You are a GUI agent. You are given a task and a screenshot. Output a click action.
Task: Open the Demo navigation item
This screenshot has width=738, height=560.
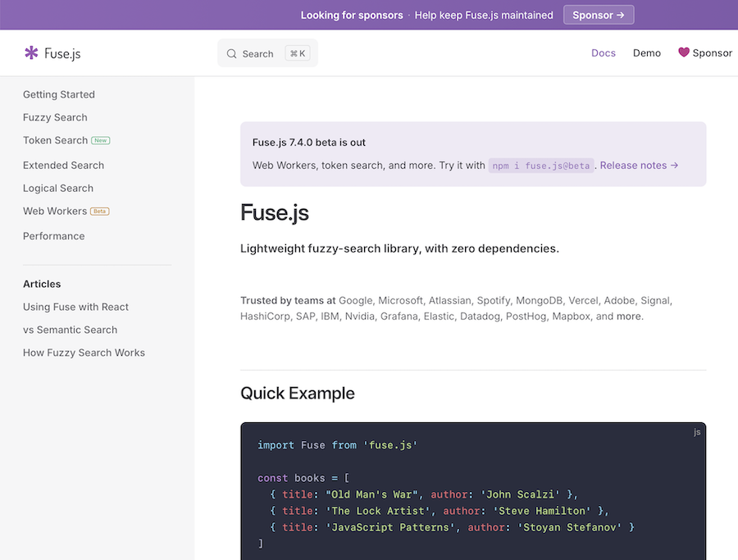[646, 53]
